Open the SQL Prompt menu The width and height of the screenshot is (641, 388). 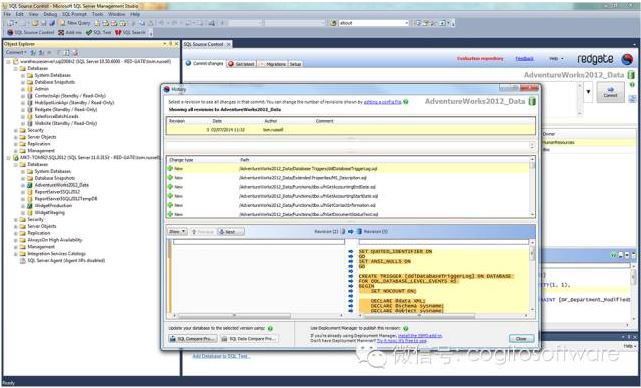click(x=74, y=14)
